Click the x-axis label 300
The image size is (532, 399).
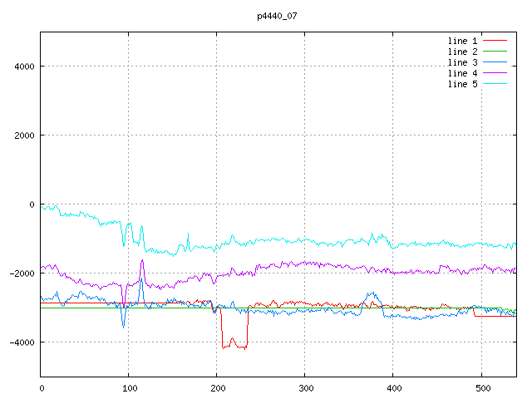click(x=306, y=388)
